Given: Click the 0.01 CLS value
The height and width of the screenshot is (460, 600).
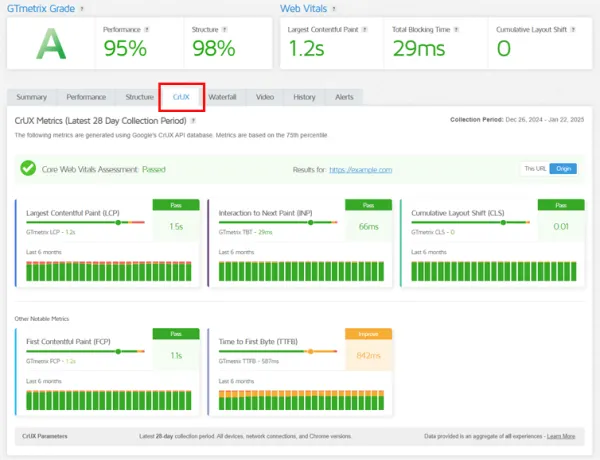Looking at the screenshot, I should point(561,227).
